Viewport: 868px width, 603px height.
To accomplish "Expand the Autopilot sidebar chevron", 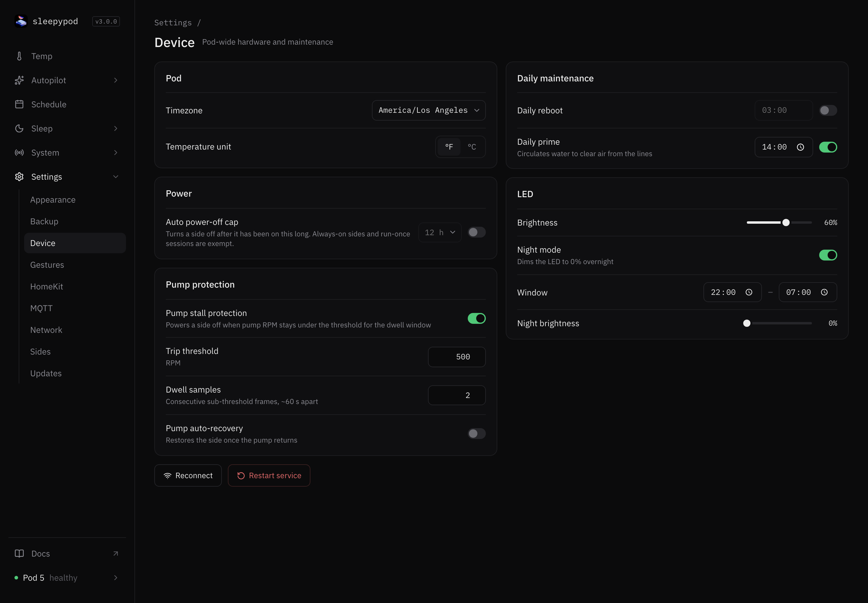I will (115, 81).
